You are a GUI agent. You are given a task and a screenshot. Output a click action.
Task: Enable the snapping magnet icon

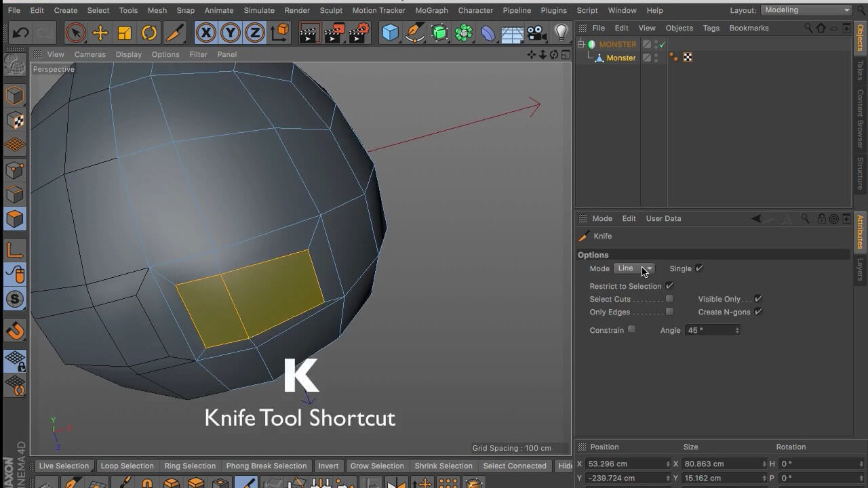pos(15,330)
